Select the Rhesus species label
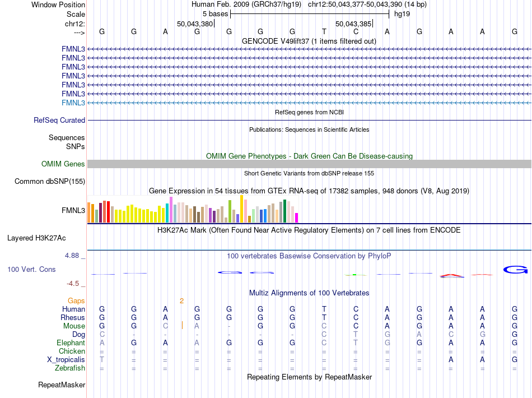 [73, 317]
